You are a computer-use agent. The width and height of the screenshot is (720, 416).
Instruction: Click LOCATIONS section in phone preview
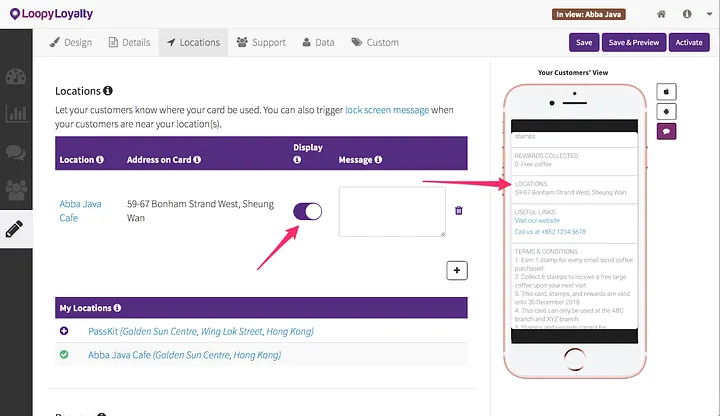(574, 189)
